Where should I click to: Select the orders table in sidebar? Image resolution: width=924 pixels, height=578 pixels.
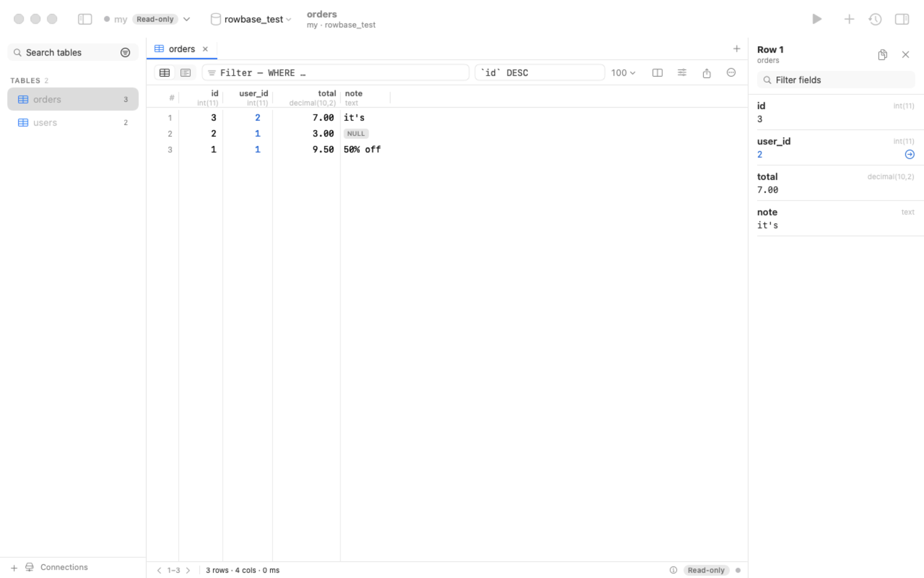pos(73,99)
